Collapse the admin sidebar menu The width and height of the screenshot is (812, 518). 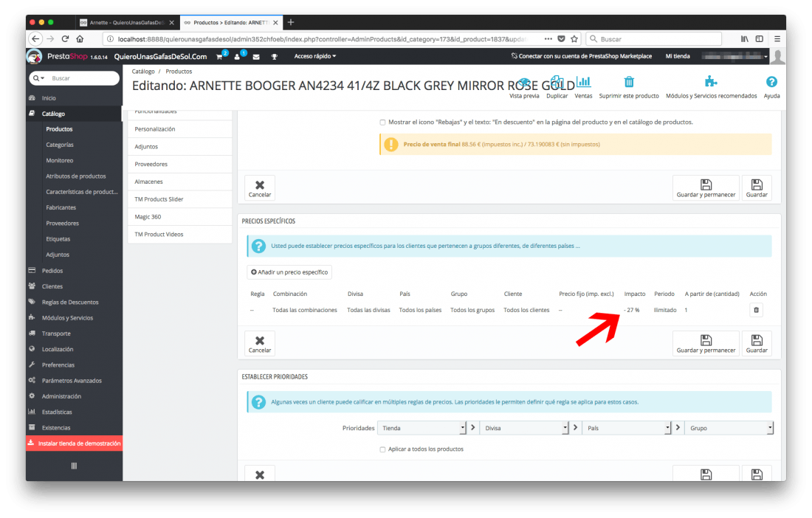74,466
